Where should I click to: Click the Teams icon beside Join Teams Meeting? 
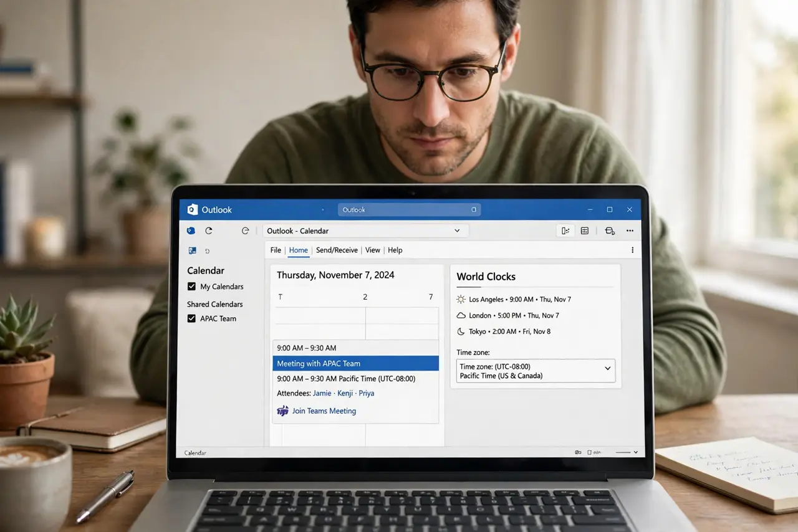282,411
